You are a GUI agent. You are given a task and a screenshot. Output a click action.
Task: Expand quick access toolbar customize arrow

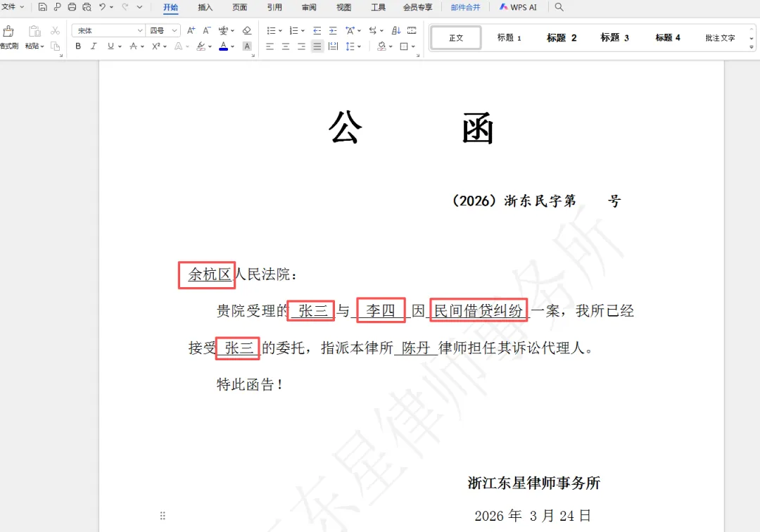point(139,7)
